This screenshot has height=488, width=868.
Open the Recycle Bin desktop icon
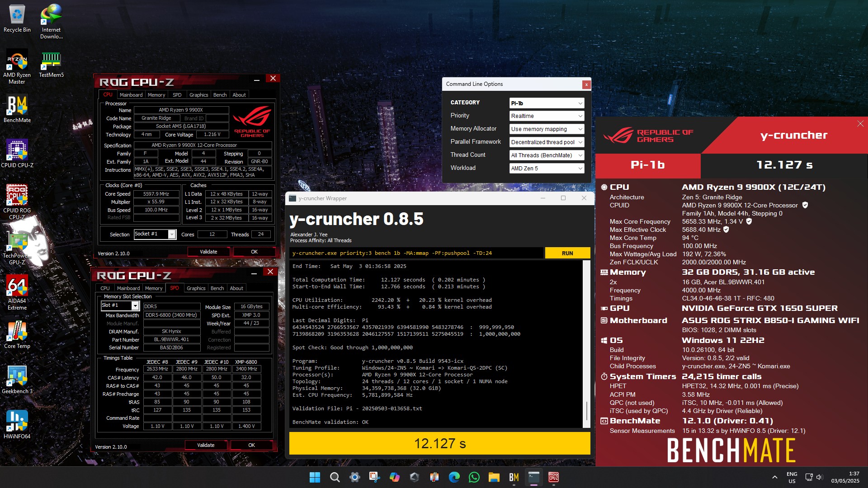click(17, 18)
